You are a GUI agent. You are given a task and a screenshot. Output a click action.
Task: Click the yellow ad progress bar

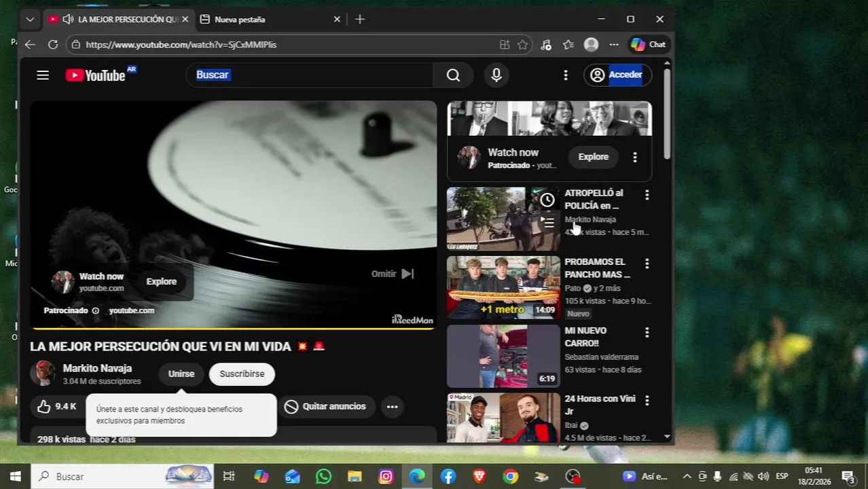[x=232, y=329]
